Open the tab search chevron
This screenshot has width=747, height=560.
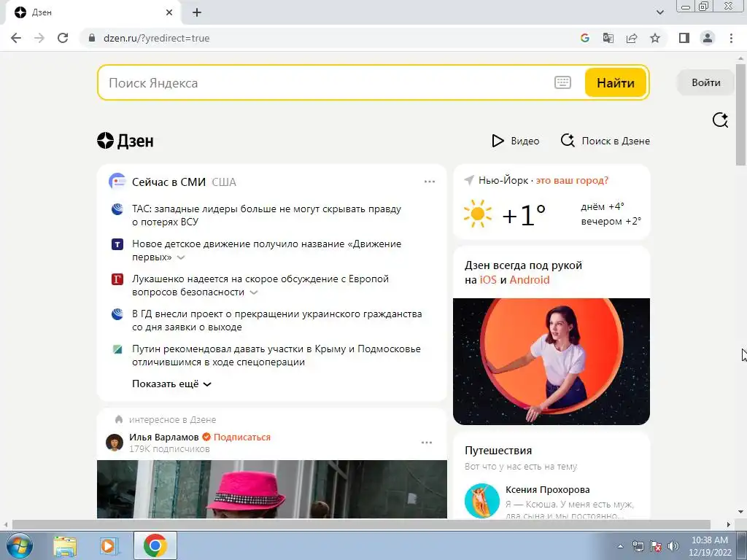pyautogui.click(x=659, y=12)
